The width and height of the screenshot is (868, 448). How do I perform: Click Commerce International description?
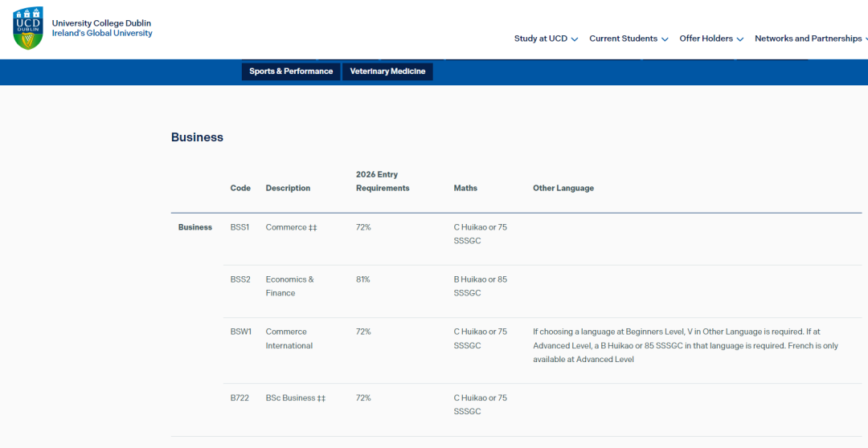289,339
